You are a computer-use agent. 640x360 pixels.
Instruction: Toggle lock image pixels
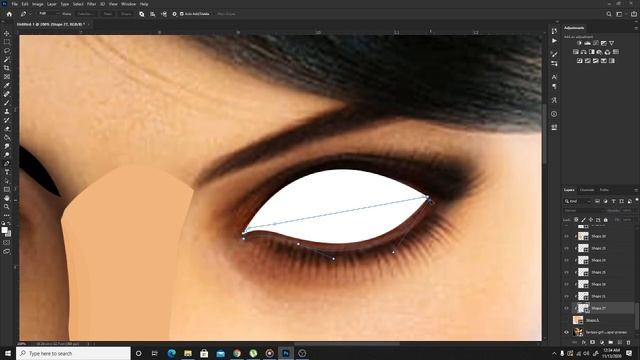click(x=584, y=220)
